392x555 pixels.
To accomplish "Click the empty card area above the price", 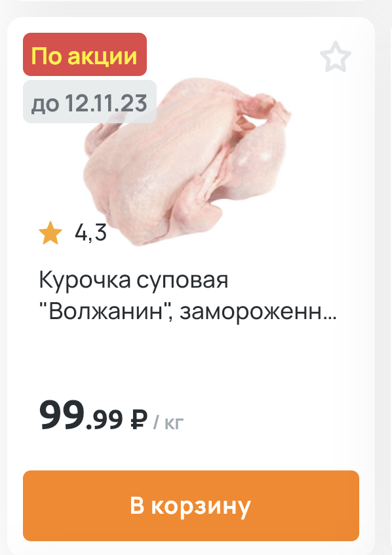I will (x=191, y=359).
